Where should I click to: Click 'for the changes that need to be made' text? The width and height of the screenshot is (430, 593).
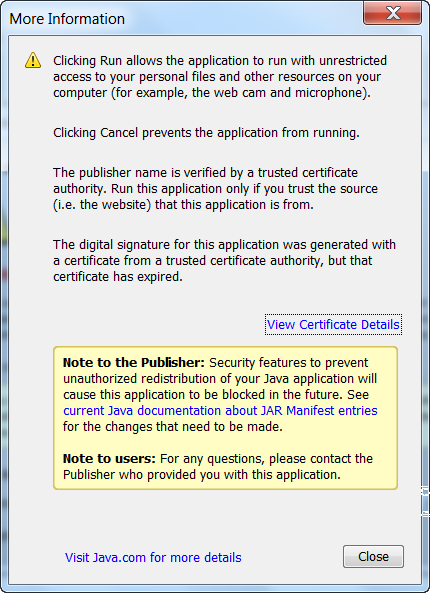173,427
